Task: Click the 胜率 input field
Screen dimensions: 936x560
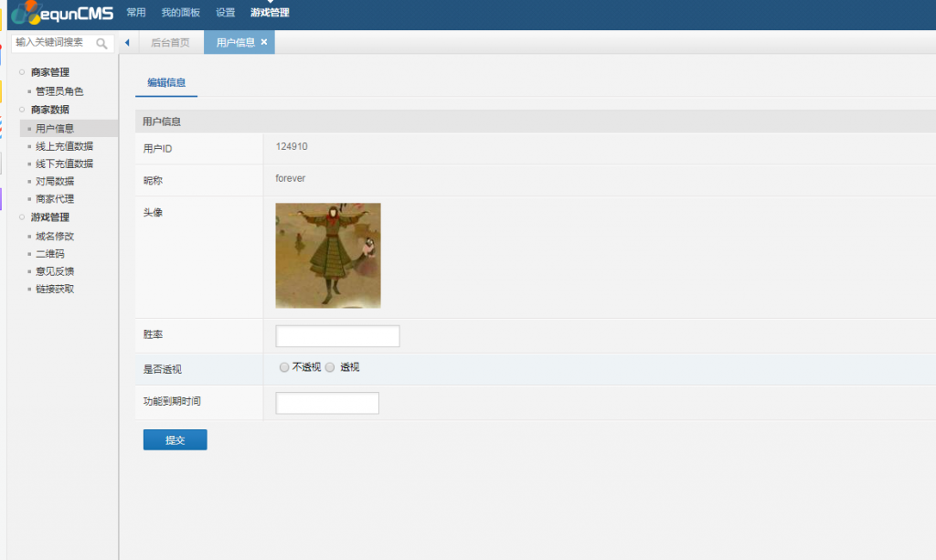Action: point(337,336)
